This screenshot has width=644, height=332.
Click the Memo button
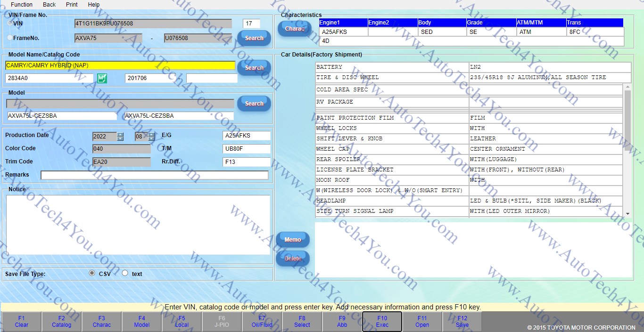[293, 240]
